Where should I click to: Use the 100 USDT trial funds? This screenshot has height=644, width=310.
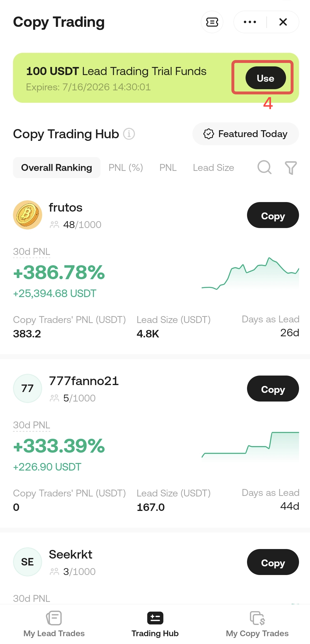tap(266, 78)
